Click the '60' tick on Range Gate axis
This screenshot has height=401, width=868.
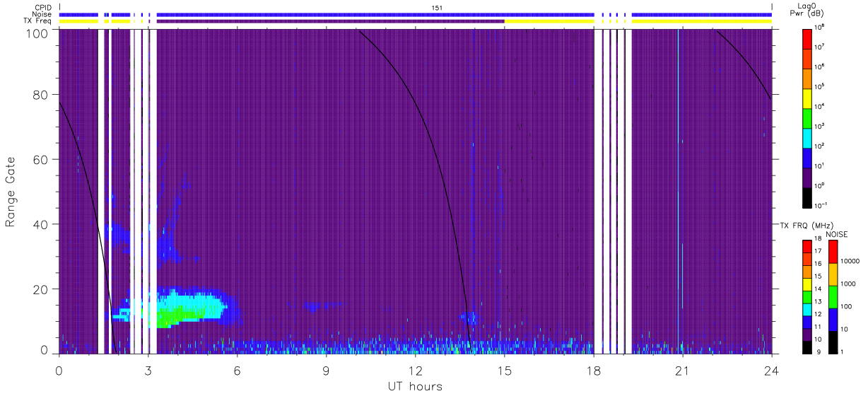click(x=40, y=159)
